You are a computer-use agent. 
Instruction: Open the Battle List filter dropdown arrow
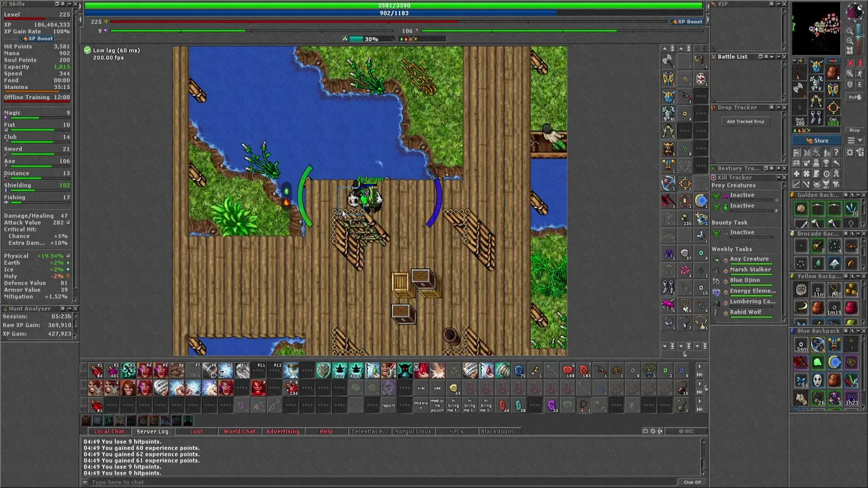[772, 56]
